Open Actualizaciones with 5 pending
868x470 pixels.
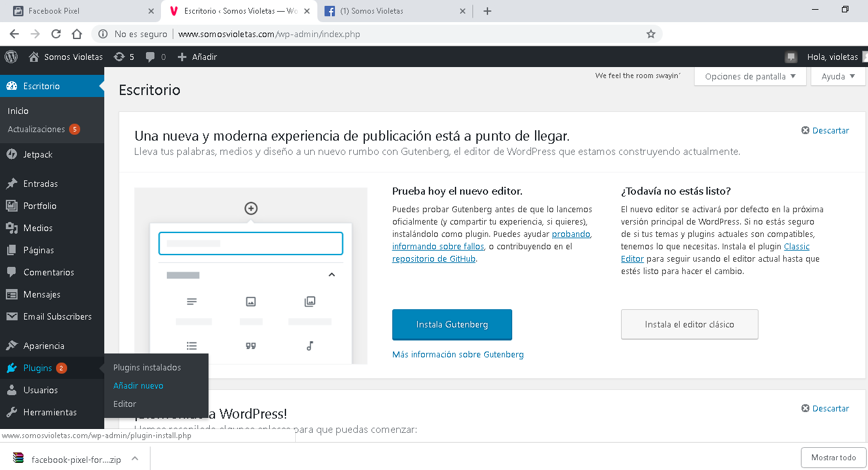click(43, 129)
